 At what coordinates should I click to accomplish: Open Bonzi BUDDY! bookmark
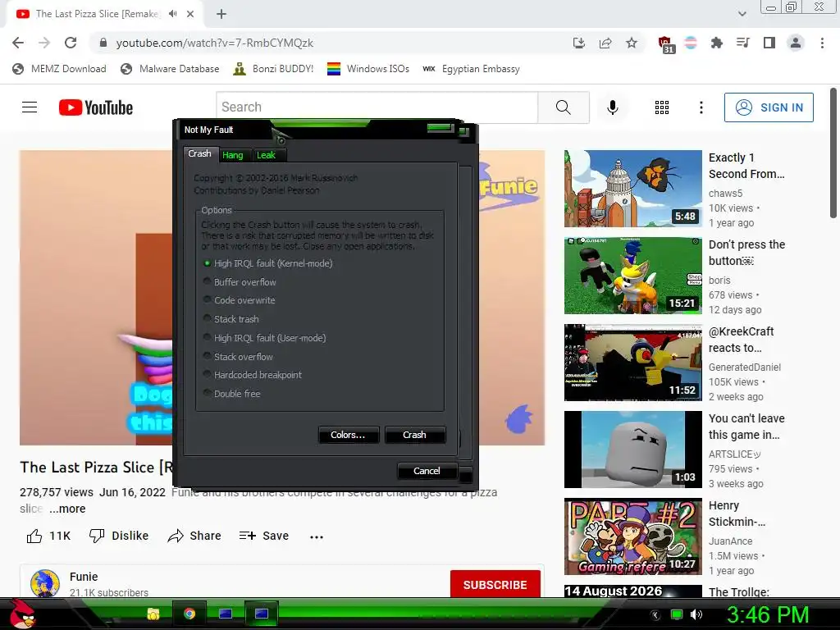click(273, 69)
